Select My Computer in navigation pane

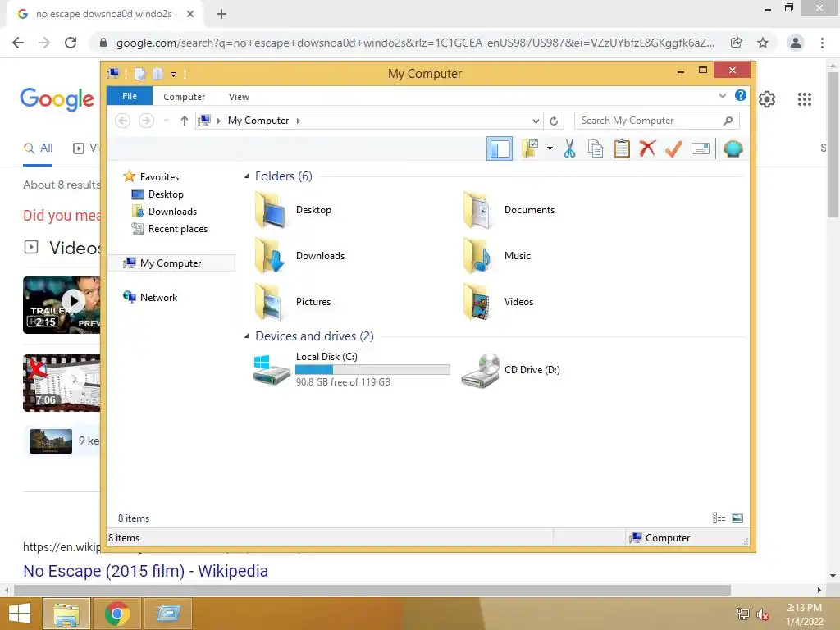pos(171,263)
